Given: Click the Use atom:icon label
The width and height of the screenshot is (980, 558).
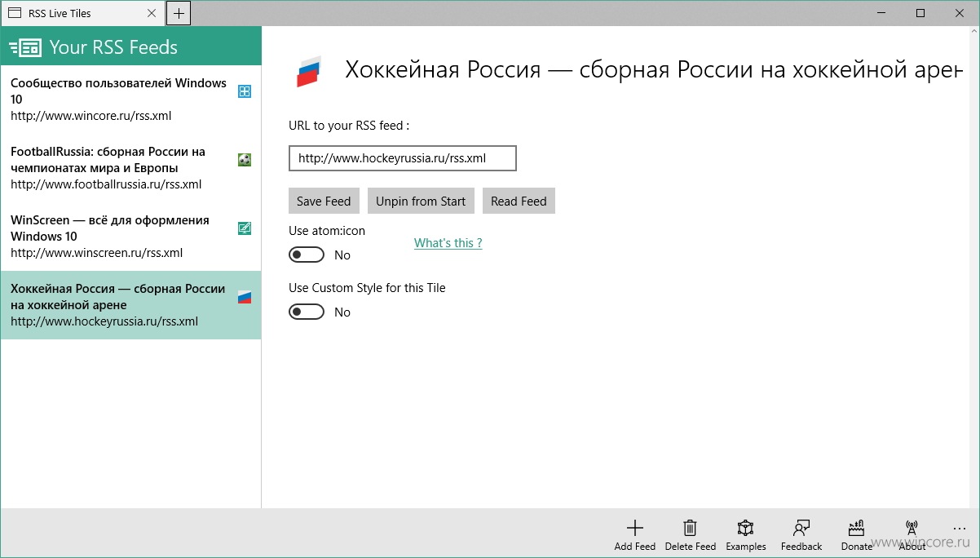Looking at the screenshot, I should [x=327, y=231].
